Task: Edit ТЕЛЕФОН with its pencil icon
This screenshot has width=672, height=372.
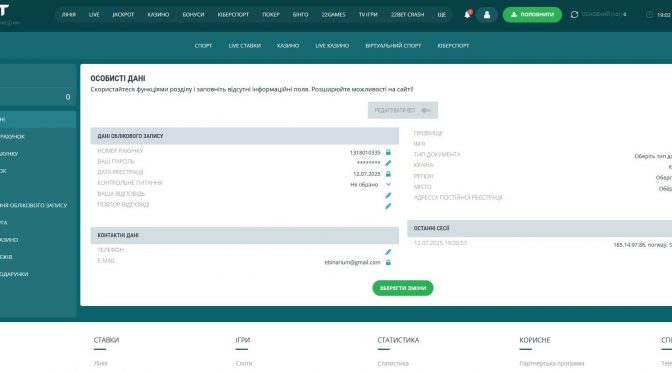Action: point(388,252)
